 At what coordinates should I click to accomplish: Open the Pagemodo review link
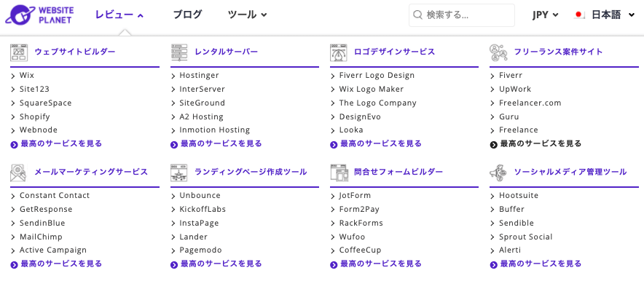200,250
